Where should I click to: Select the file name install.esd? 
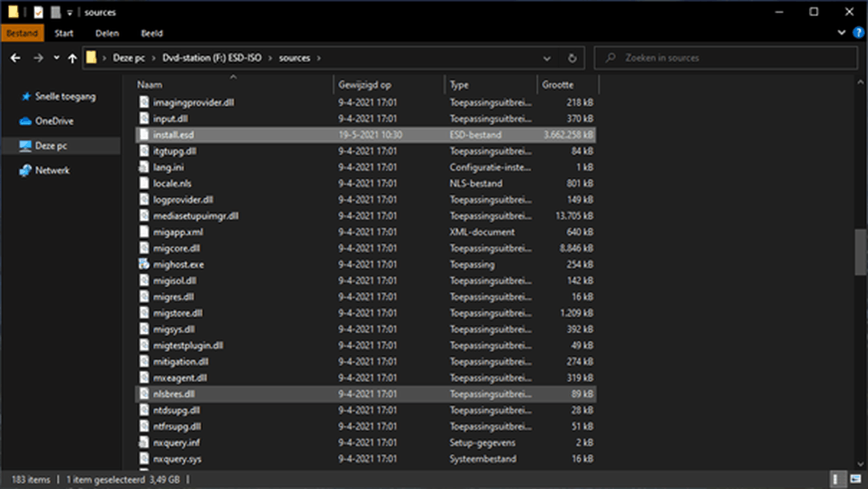click(173, 134)
